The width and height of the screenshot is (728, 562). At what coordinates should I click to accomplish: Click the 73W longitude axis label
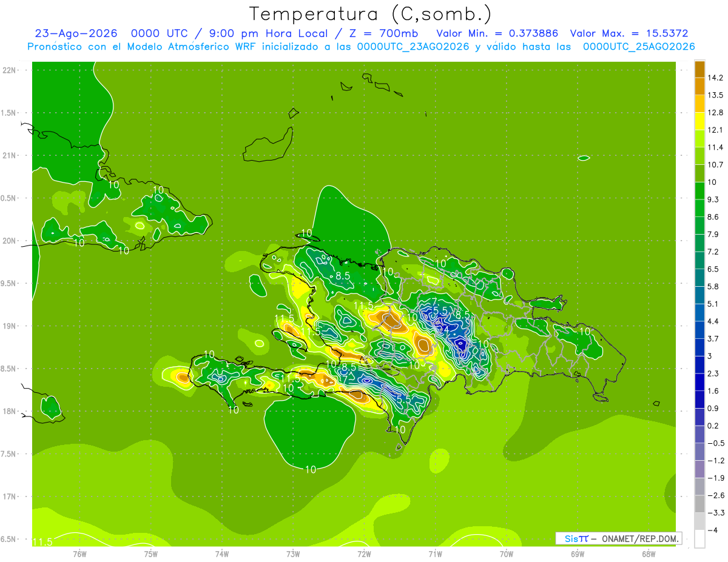click(293, 554)
